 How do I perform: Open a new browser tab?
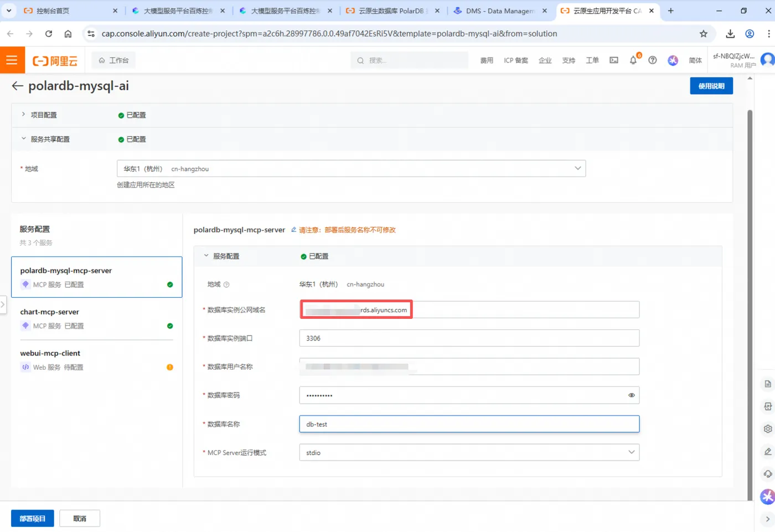[670, 11]
